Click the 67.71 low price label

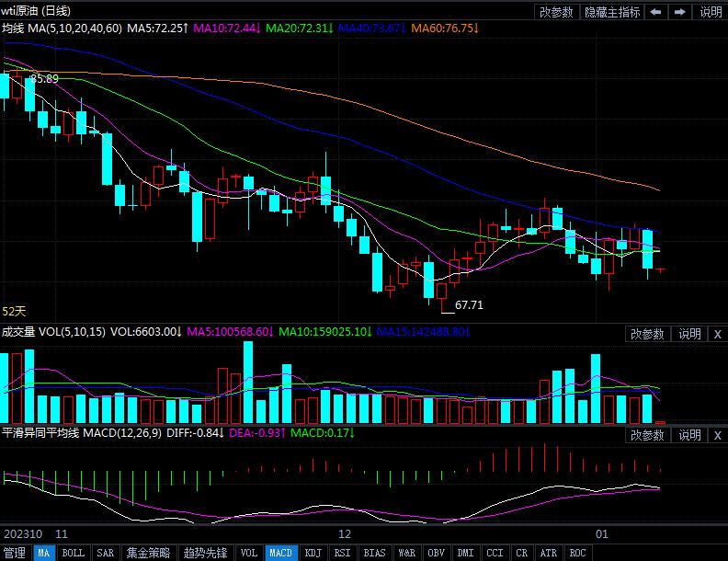pos(469,305)
